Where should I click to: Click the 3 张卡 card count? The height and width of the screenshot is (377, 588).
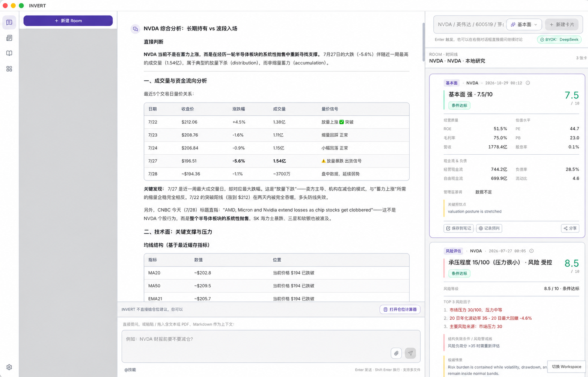tap(581, 58)
